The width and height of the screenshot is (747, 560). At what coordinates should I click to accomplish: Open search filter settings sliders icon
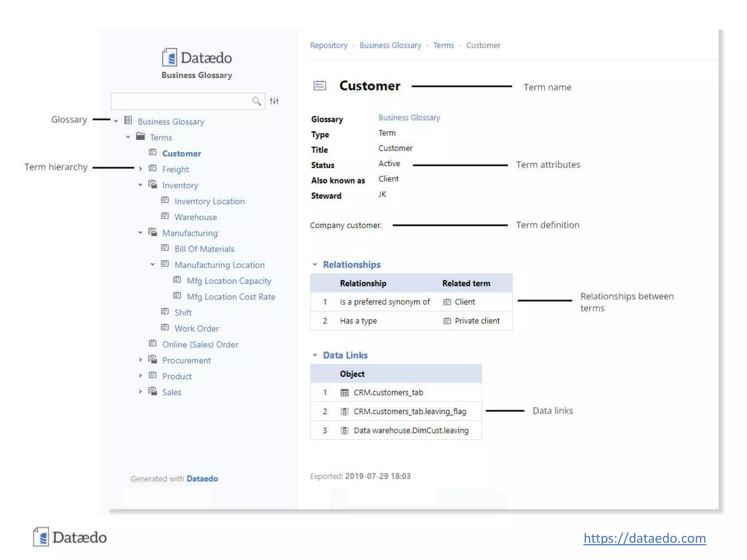pos(274,101)
